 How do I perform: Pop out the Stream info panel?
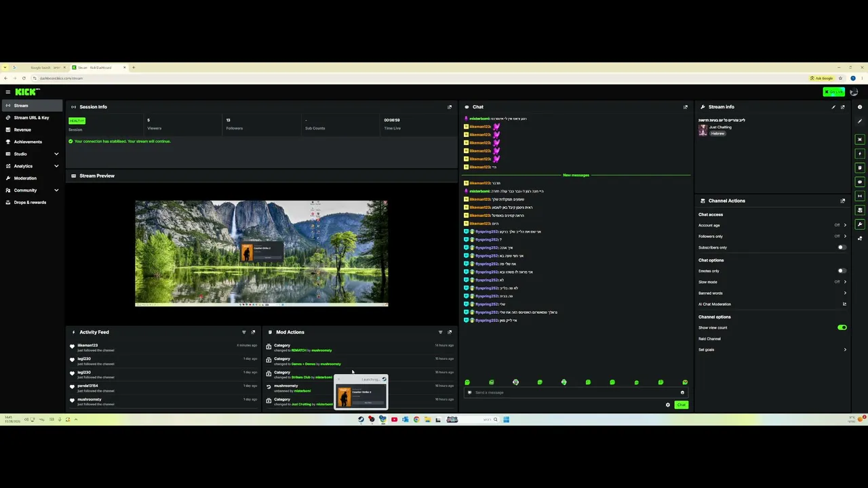843,107
